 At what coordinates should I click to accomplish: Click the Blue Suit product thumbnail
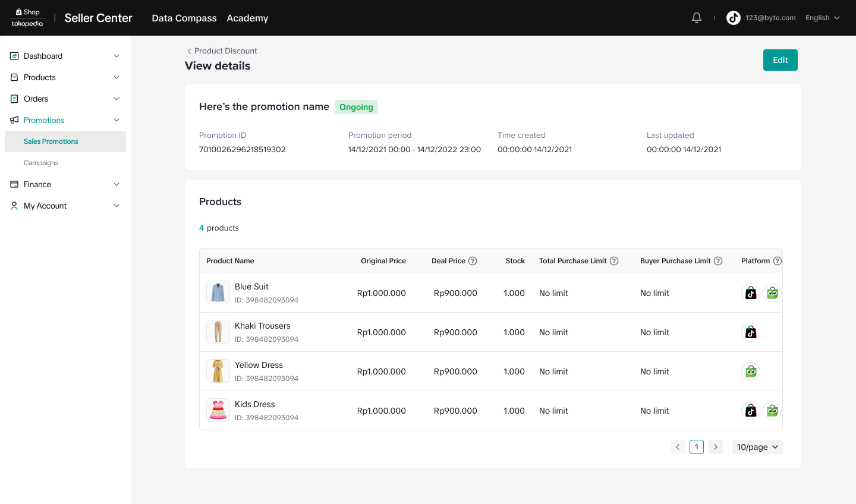218,293
